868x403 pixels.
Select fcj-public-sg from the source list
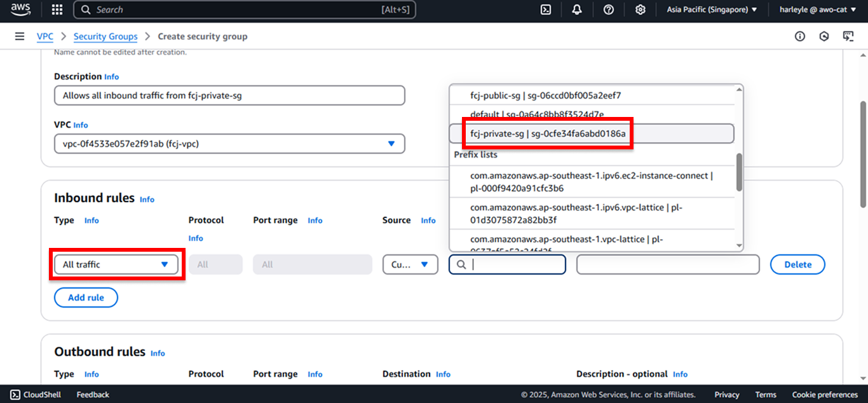pyautogui.click(x=592, y=95)
